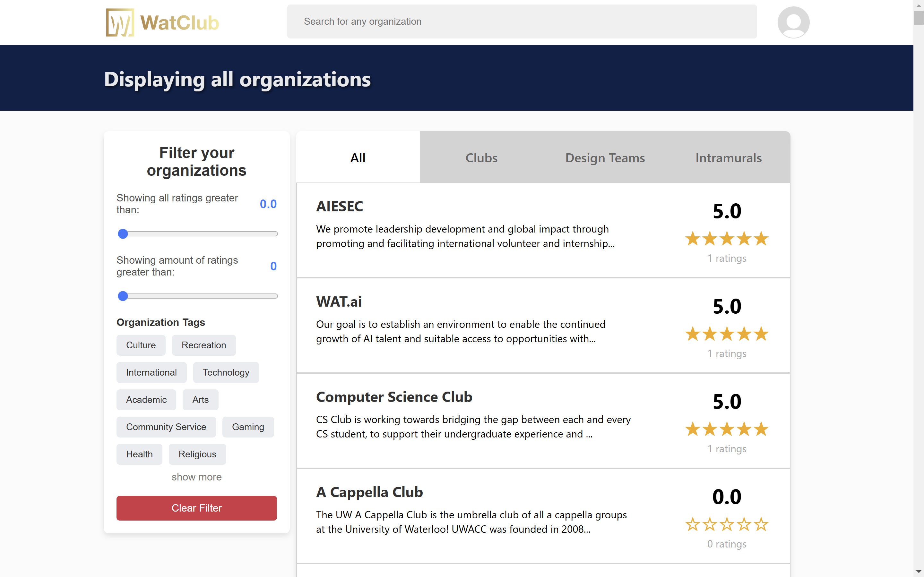
Task: Click AIESEC's five-star rating
Action: point(727,239)
